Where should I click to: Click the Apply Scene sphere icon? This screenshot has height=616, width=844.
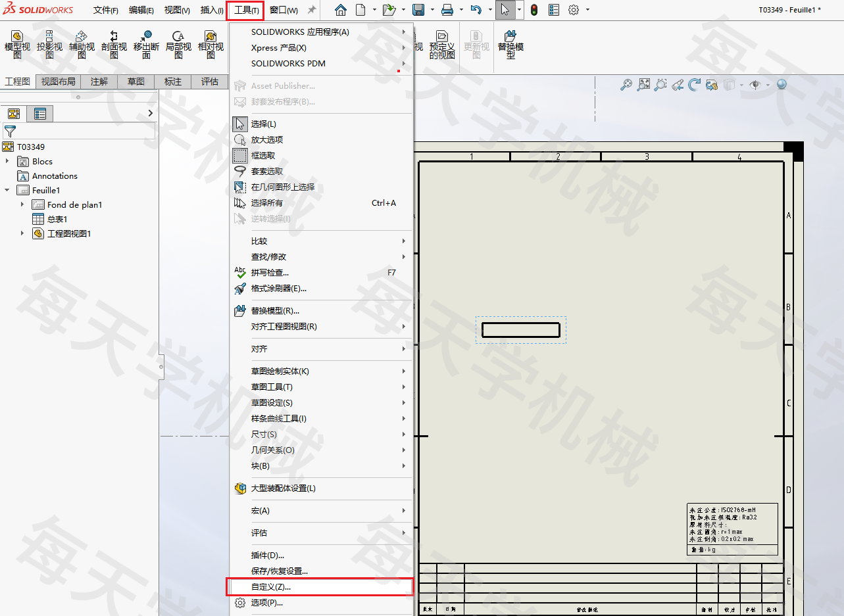(x=782, y=85)
